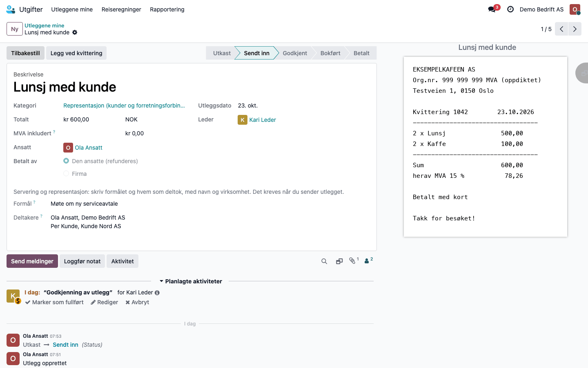Click Send meldinger button
This screenshot has width=588, height=368.
point(32,261)
